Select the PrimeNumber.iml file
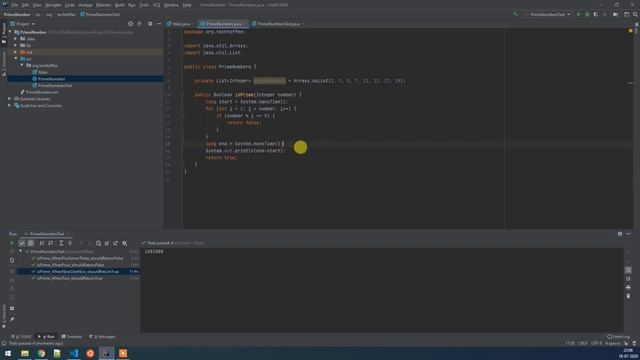The image size is (640, 360). tap(42, 92)
